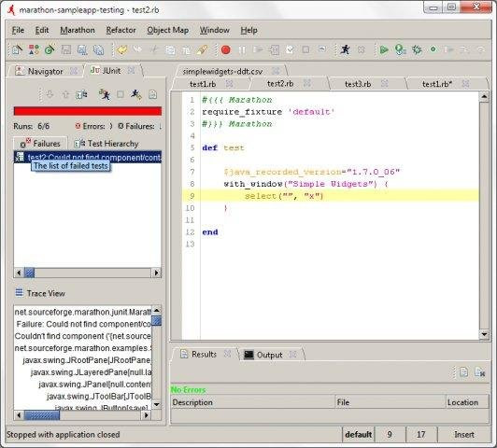Click the Slow Play toolbar icon

point(401,49)
